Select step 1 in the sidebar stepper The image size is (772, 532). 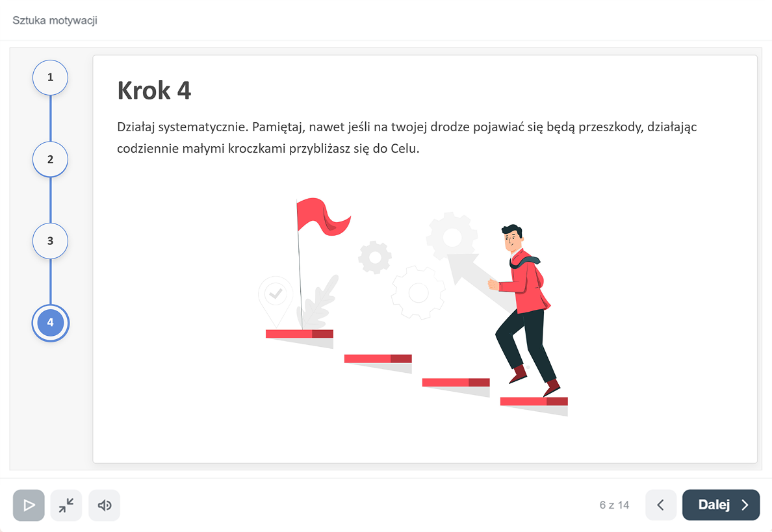pos(50,77)
